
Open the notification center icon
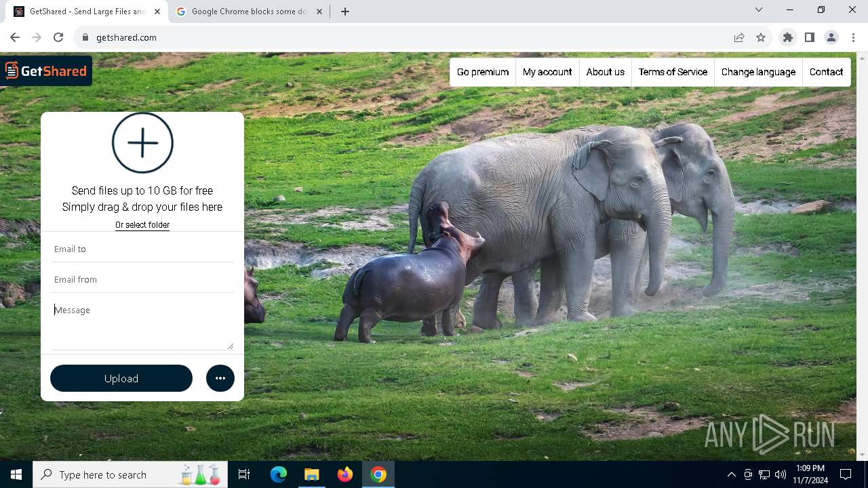pyautogui.click(x=846, y=474)
